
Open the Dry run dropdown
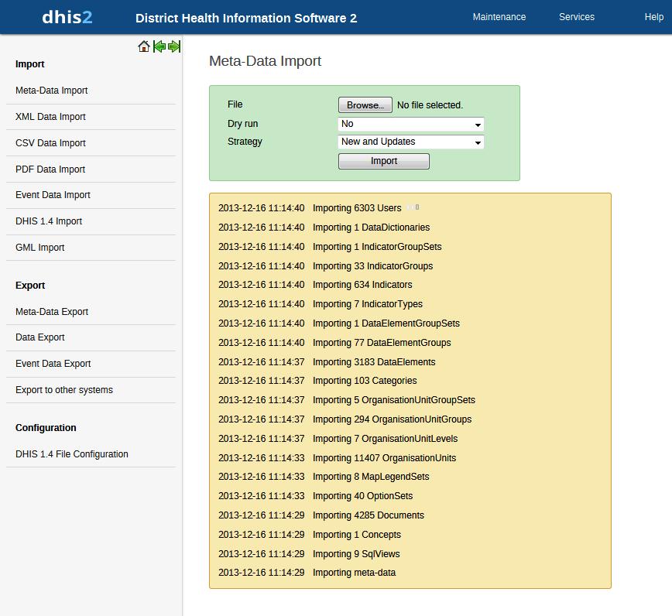(x=411, y=124)
